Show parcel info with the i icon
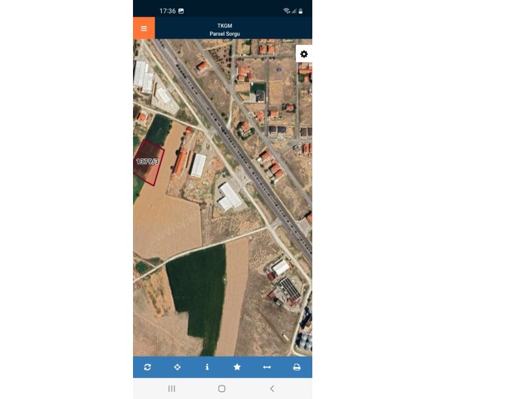 [x=207, y=367]
